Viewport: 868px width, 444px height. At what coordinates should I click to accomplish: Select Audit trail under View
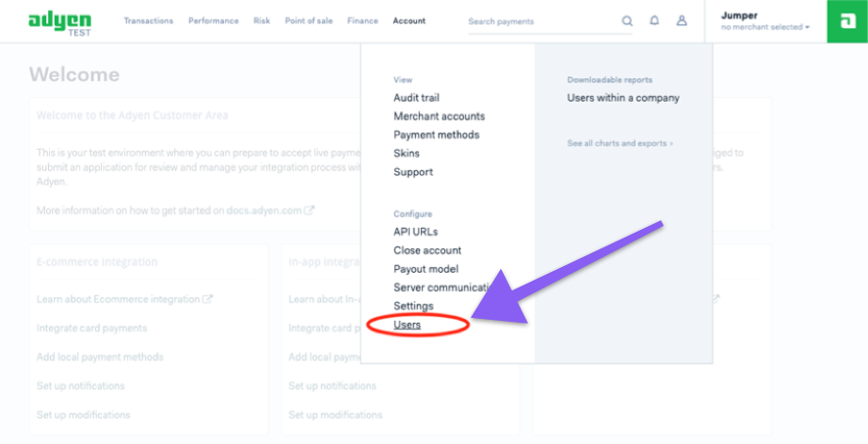click(416, 98)
